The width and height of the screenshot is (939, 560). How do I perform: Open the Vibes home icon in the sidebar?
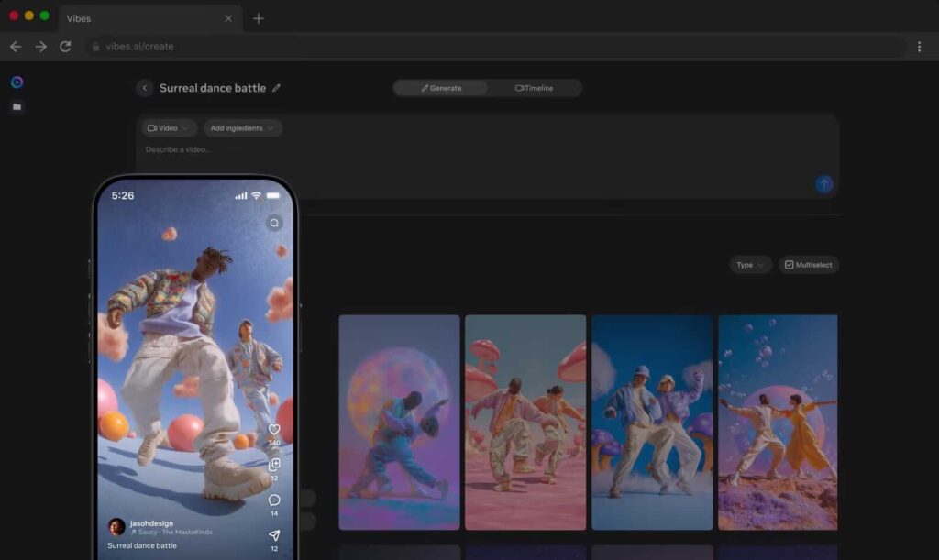(17, 82)
